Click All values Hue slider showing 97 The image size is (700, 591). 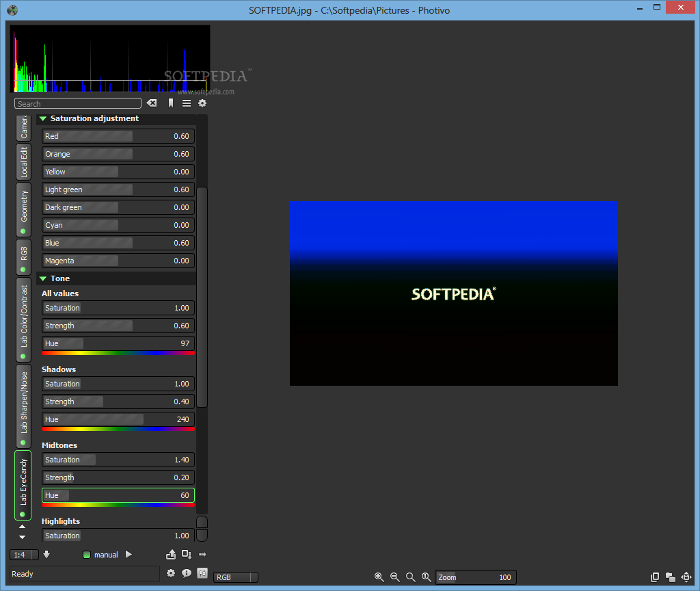[118, 343]
